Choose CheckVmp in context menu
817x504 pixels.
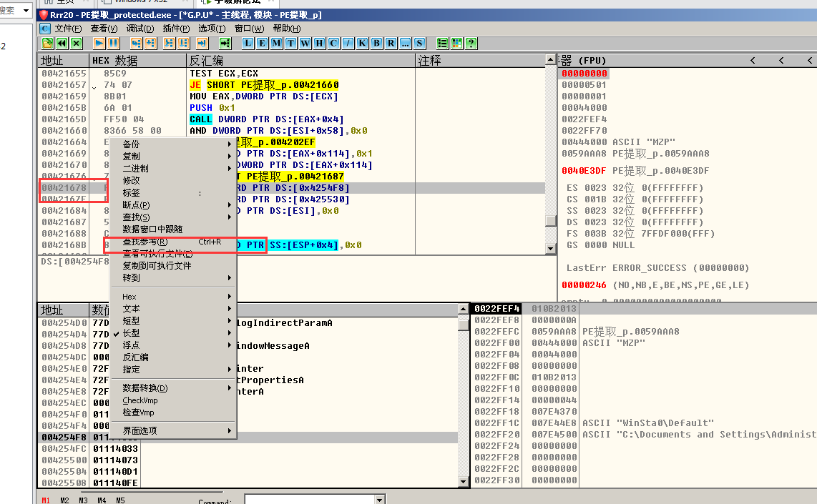pos(172,400)
